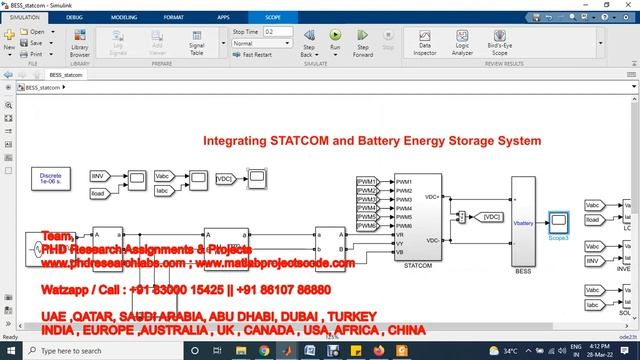The image size is (640, 360).
Task: Expand the Print button dropdown arrow
Action: (x=51, y=54)
